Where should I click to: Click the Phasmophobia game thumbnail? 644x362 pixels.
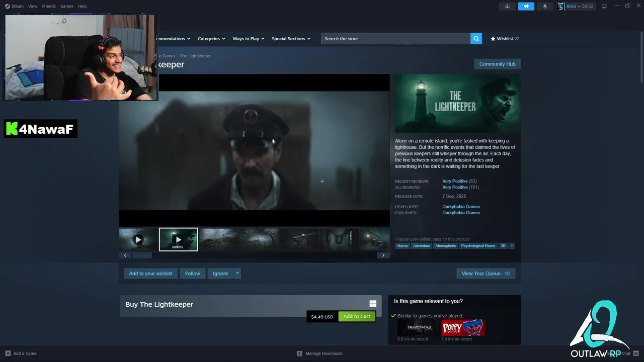419,327
